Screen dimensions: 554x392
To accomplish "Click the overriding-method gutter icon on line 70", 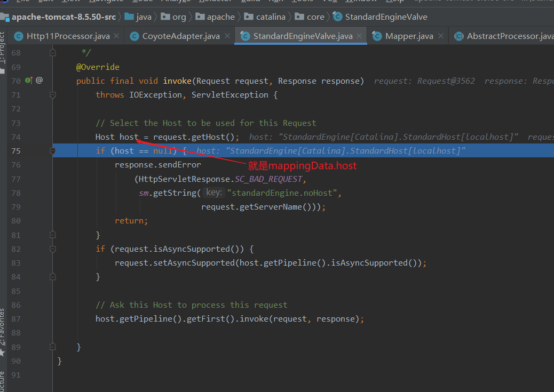I will (29, 81).
